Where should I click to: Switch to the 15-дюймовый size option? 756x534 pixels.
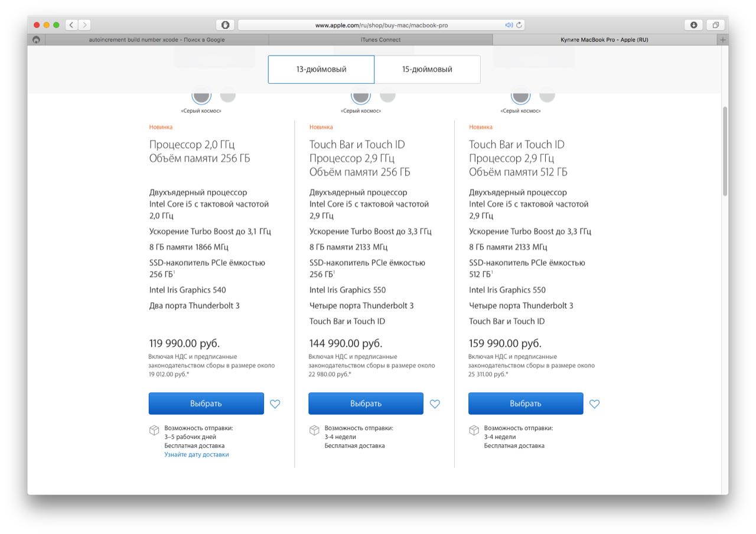[427, 70]
